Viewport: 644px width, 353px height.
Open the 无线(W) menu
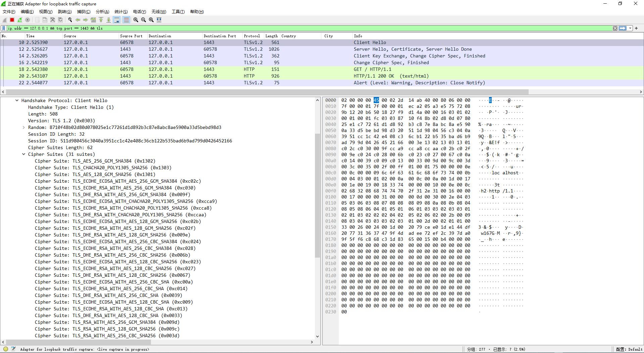point(159,12)
